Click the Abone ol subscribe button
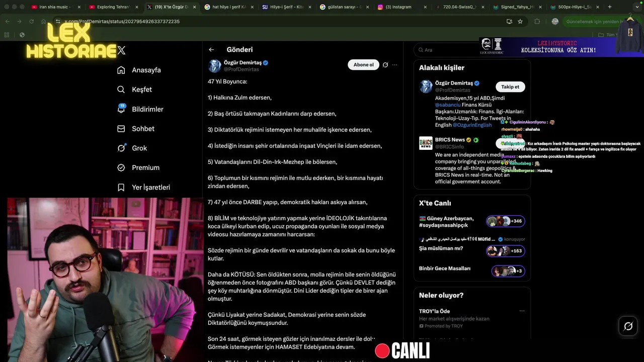The height and width of the screenshot is (362, 644). [363, 65]
